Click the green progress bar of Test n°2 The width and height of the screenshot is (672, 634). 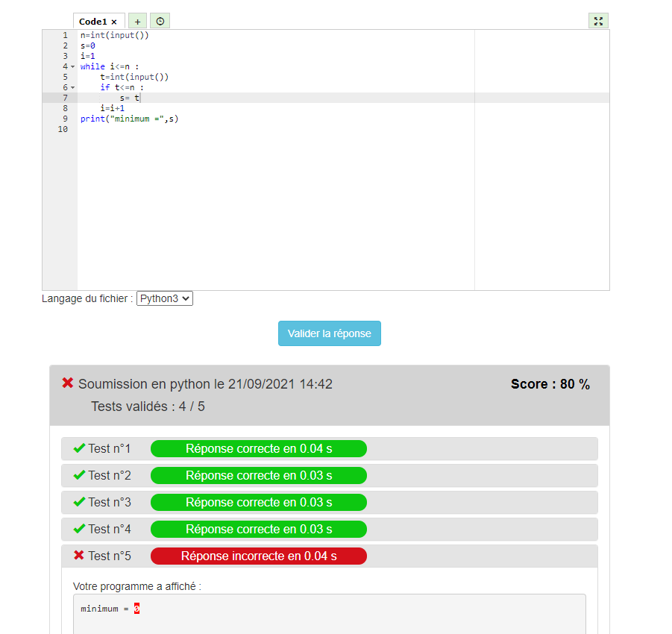point(258,475)
